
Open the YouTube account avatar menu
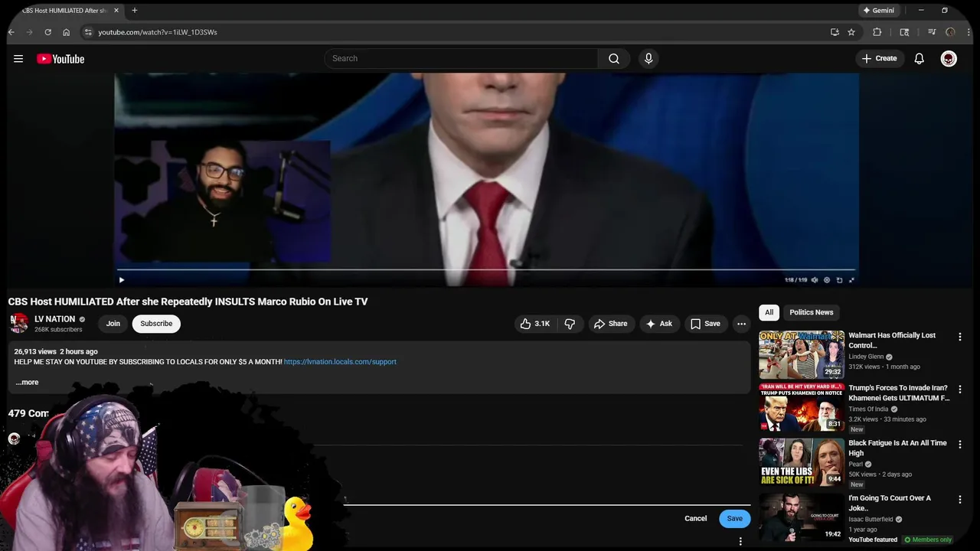coord(949,59)
